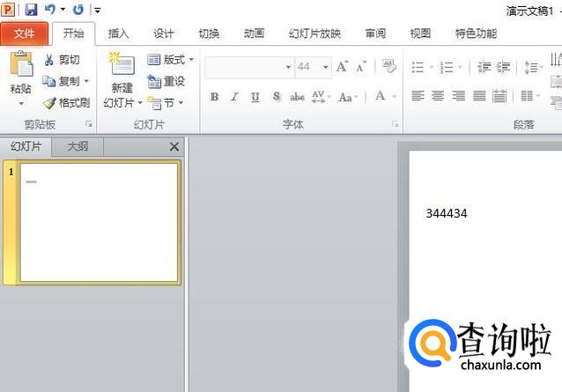Viewport: 562px width, 392px height.
Task: Align text right
Action: (458, 96)
